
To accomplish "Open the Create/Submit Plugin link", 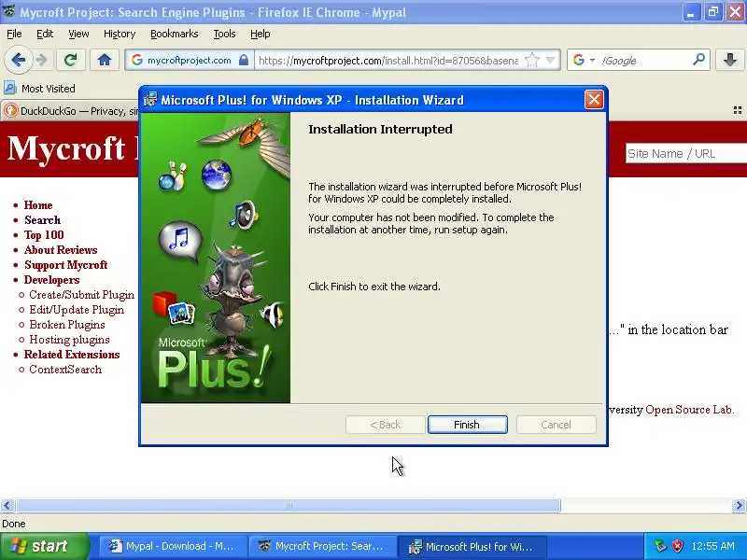I will 81,295.
